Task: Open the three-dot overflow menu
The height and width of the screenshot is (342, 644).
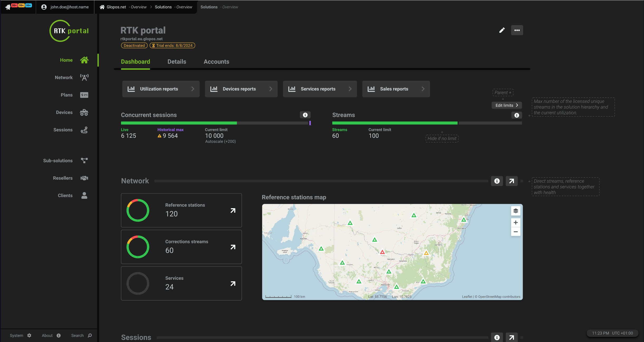Action: pos(517,30)
